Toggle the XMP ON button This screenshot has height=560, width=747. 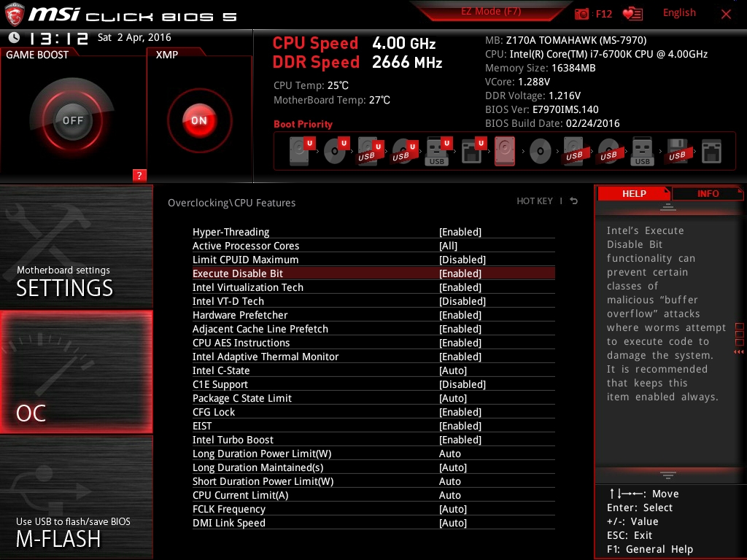tap(199, 120)
